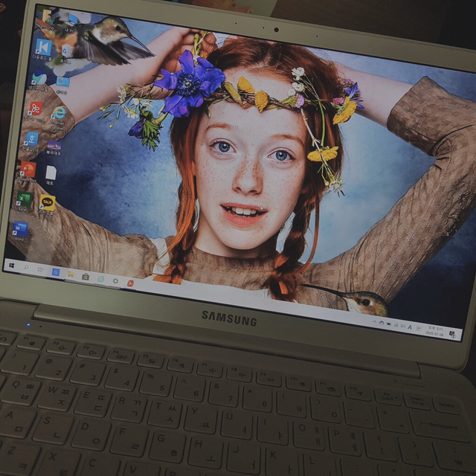Launch the PowerPoint desktop shortcut
This screenshot has width=476, height=476.
point(28,171)
